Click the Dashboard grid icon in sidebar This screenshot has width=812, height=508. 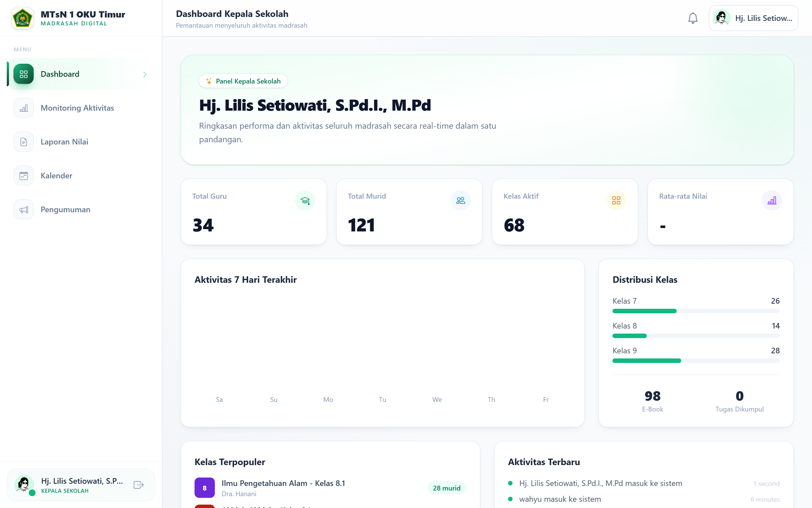pyautogui.click(x=23, y=74)
